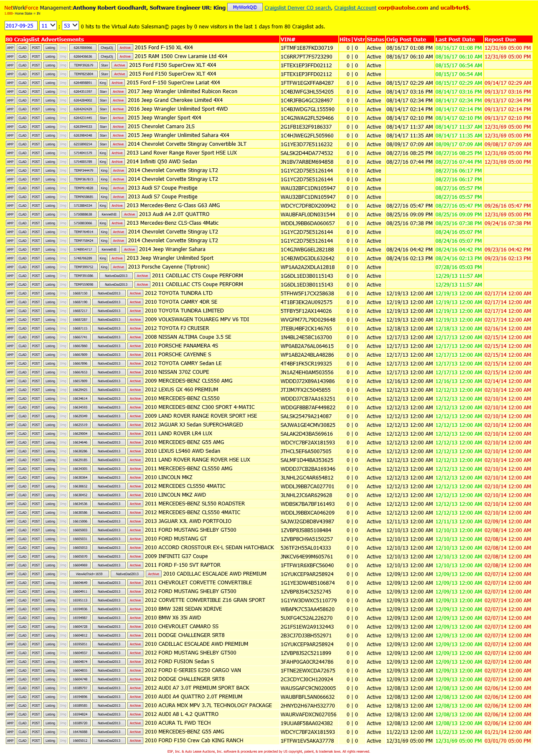
Task: Open Listing for 2013 JAGUAR XJL AWD PORTFOLIO
Action: [50, 521]
